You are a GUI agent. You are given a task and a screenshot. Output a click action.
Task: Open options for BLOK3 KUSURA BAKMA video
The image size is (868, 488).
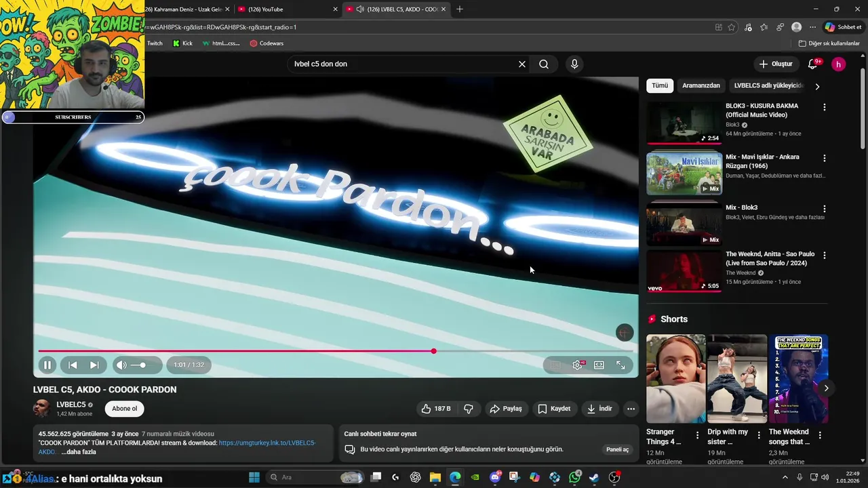click(825, 107)
